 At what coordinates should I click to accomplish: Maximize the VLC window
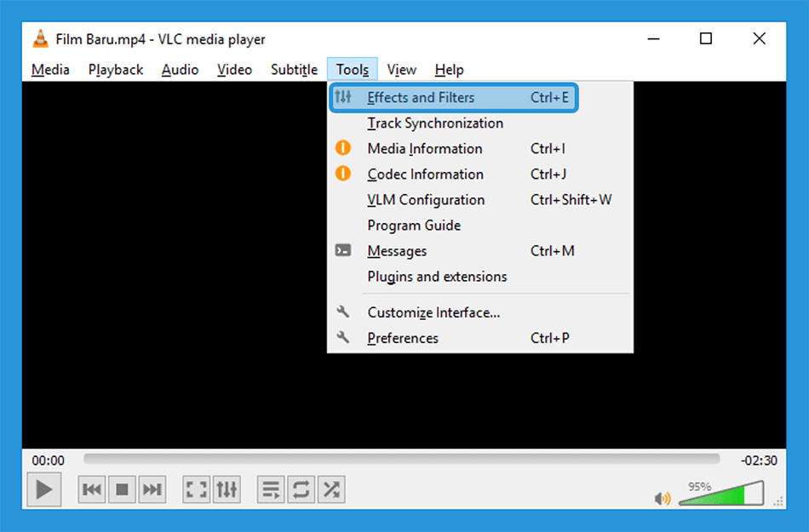point(706,38)
